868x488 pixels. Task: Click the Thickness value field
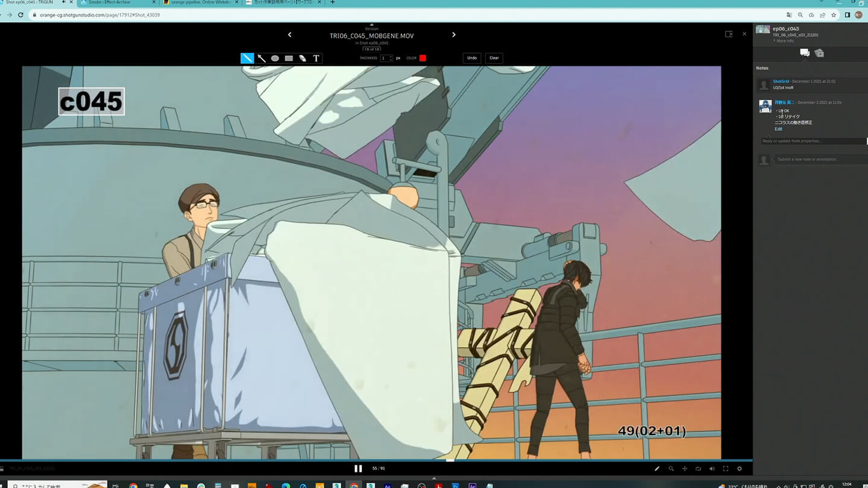coord(386,58)
